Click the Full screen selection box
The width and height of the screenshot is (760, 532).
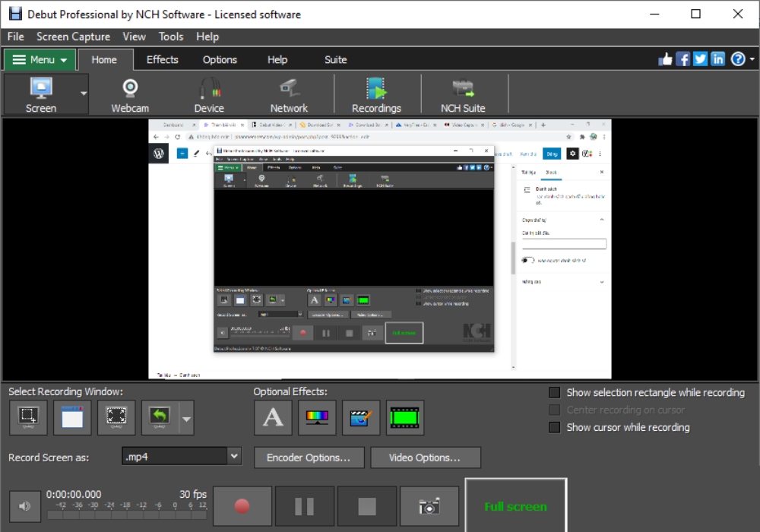(516, 506)
